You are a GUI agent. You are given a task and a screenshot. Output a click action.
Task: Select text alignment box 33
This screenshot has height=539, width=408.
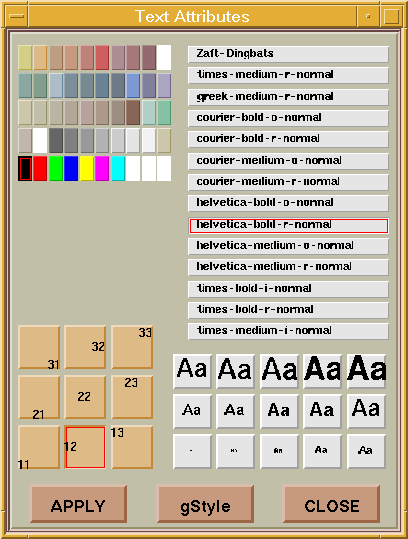(132, 347)
